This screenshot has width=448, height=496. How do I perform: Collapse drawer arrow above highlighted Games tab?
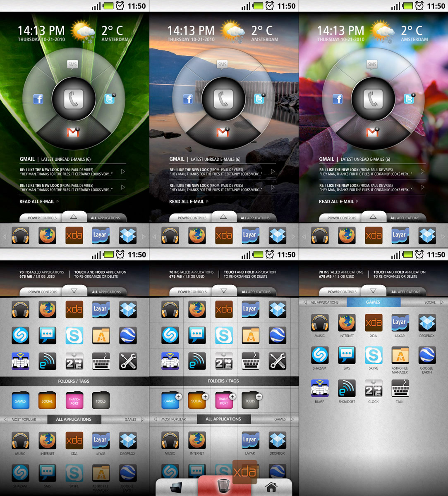(373, 291)
